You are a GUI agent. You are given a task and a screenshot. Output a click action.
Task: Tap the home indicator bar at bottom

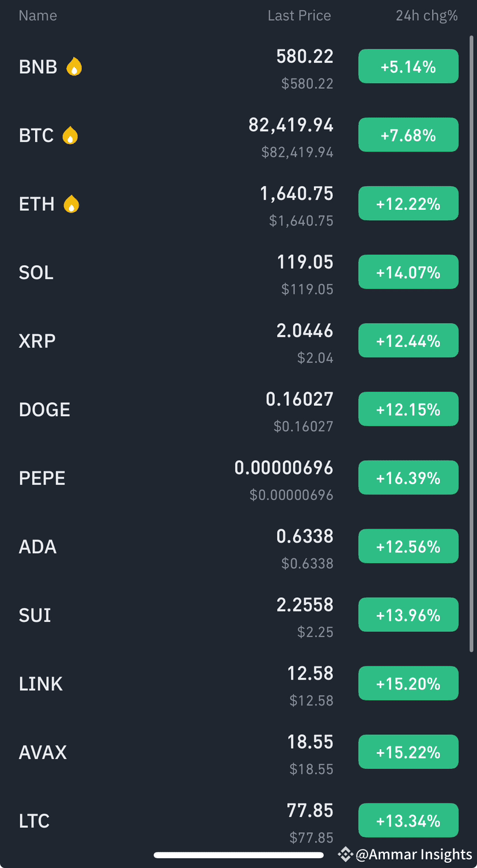click(238, 855)
